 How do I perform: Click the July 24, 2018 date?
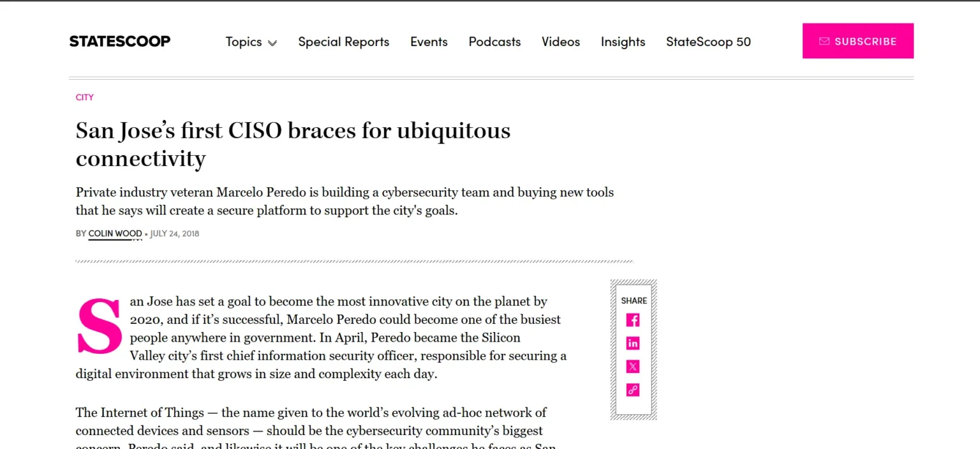175,234
